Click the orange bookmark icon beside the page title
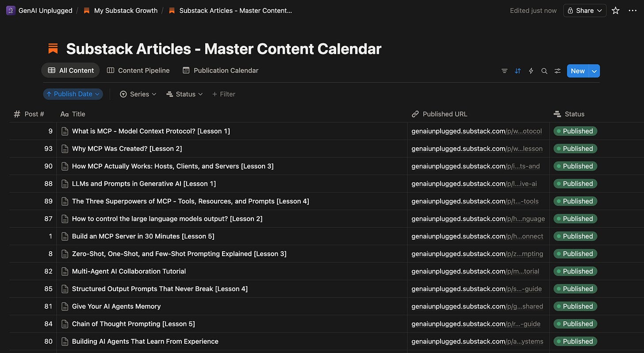This screenshot has height=353, width=644. click(53, 48)
